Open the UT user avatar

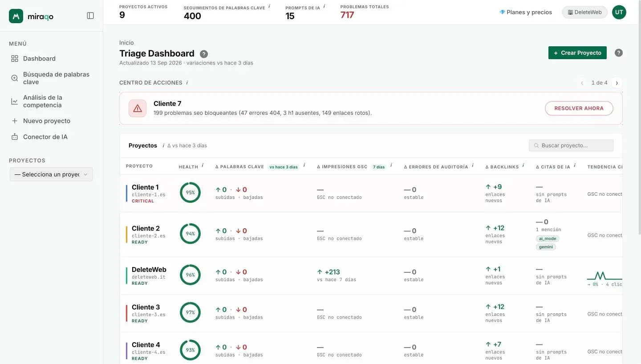pyautogui.click(x=619, y=12)
